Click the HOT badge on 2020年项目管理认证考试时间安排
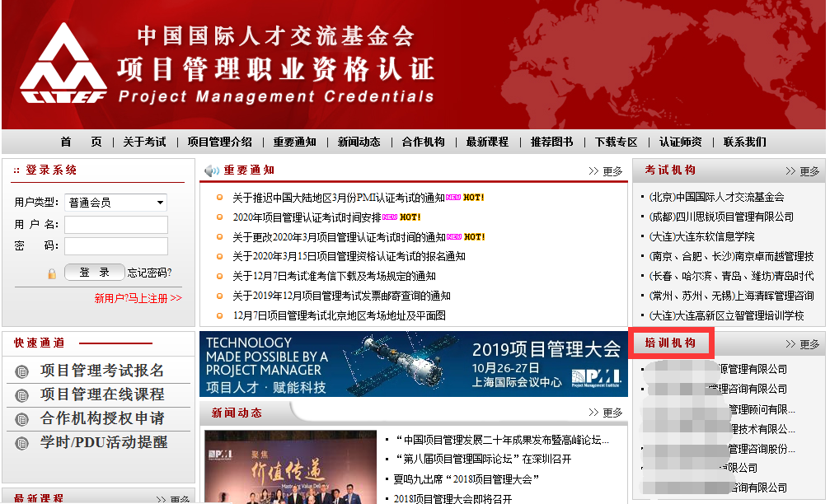830x504 pixels. (410, 217)
